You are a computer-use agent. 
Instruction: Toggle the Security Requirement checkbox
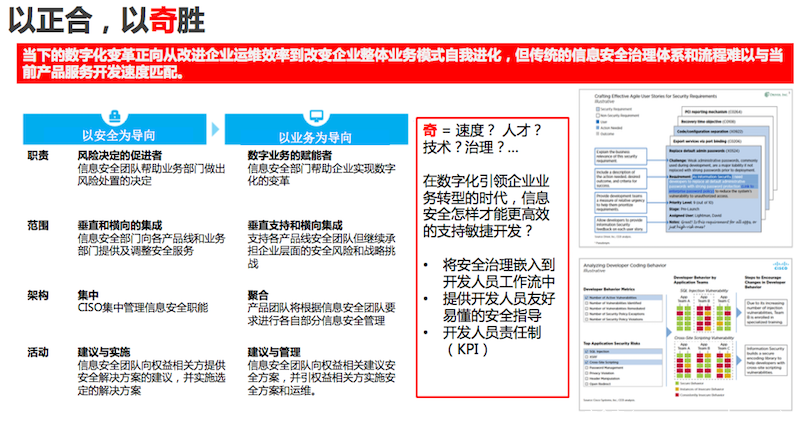598,109
